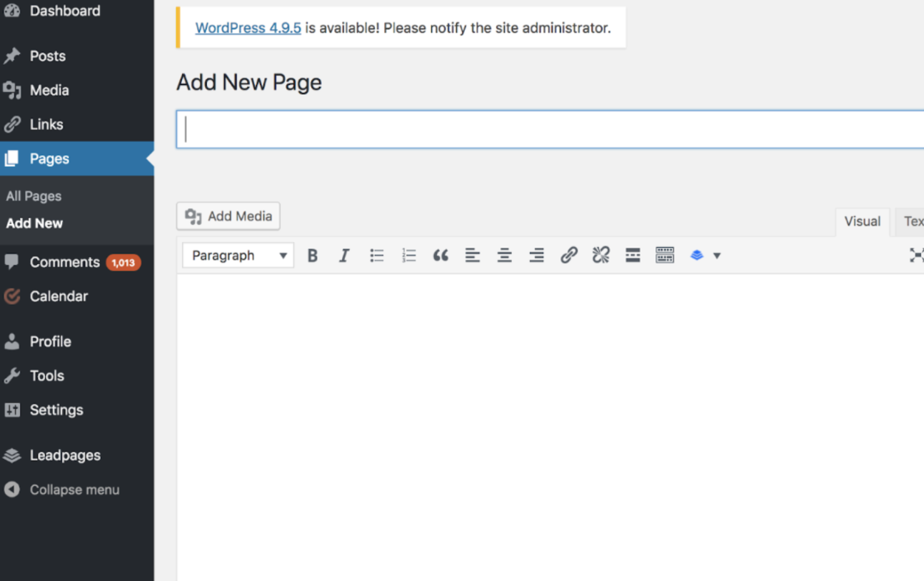Click the Dashboard gauge icon

click(12, 11)
